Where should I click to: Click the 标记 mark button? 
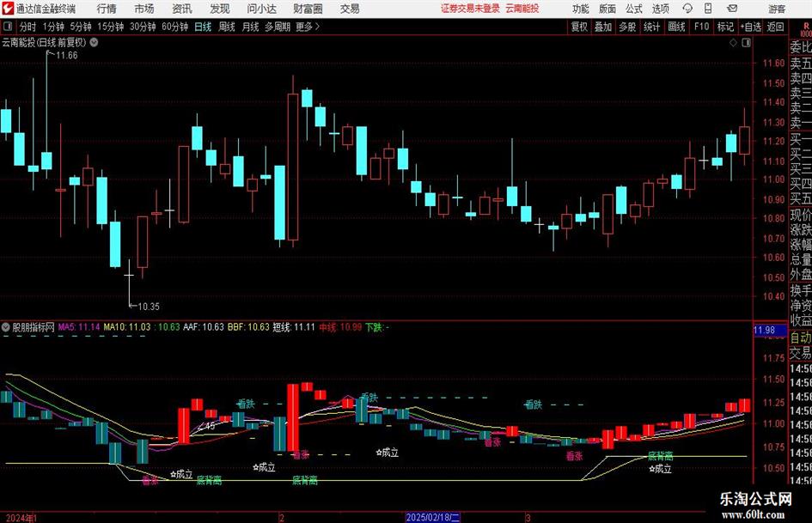725,27
